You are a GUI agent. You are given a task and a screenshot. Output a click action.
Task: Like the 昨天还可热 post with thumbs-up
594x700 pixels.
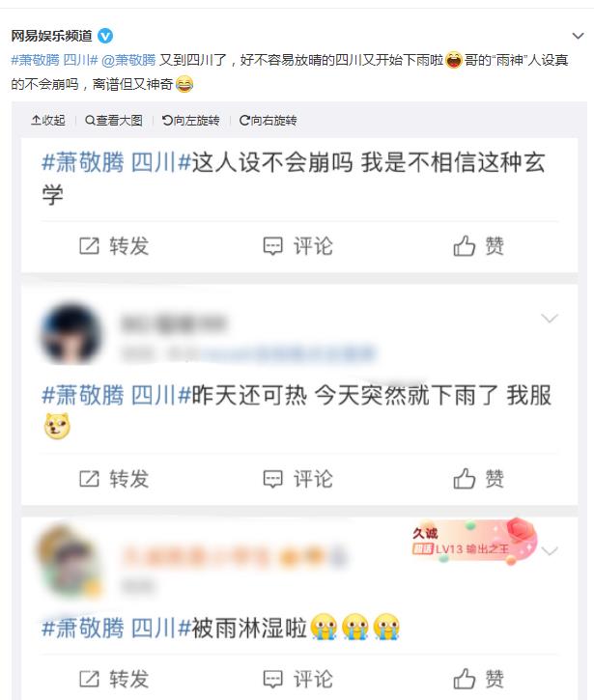click(x=464, y=479)
